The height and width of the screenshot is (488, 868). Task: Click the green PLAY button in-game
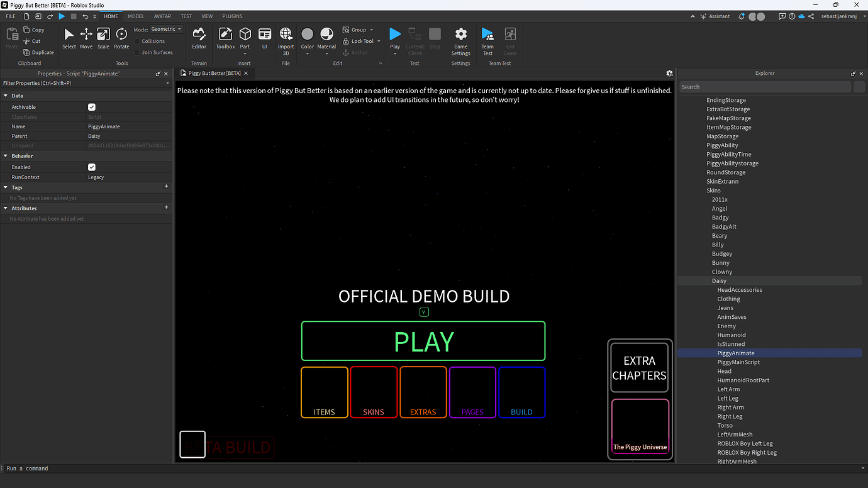click(x=423, y=340)
